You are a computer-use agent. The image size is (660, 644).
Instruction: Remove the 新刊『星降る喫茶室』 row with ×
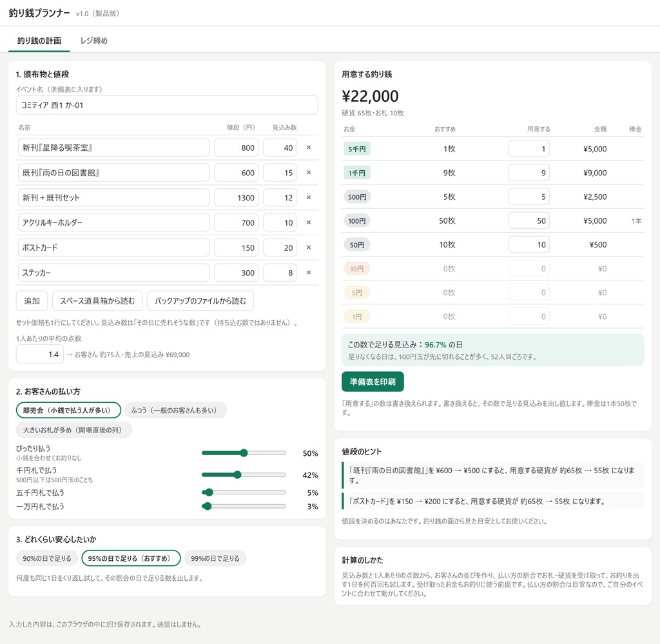pyautogui.click(x=309, y=148)
